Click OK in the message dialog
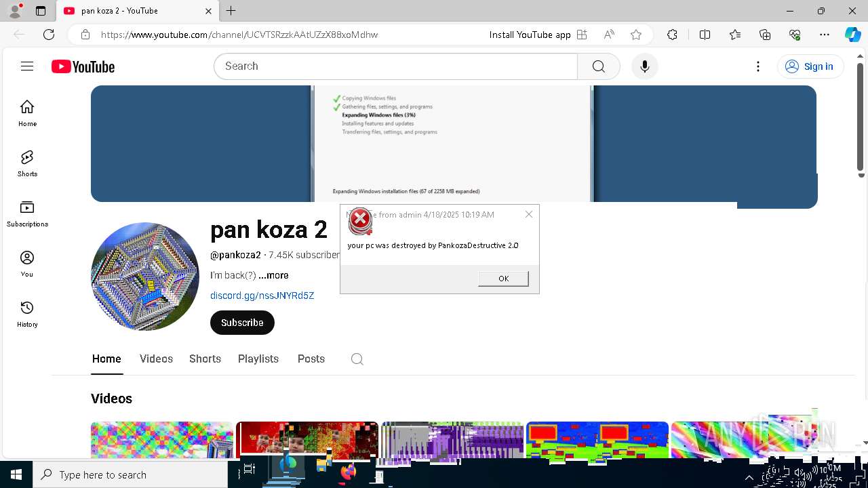This screenshot has height=488, width=868. [x=503, y=279]
